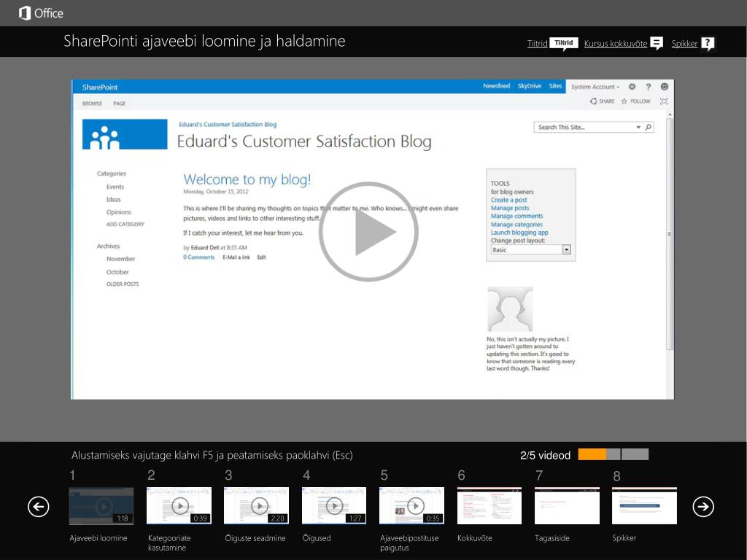Click the SharePoint brand text
The width and height of the screenshot is (747, 560).
coord(100,87)
